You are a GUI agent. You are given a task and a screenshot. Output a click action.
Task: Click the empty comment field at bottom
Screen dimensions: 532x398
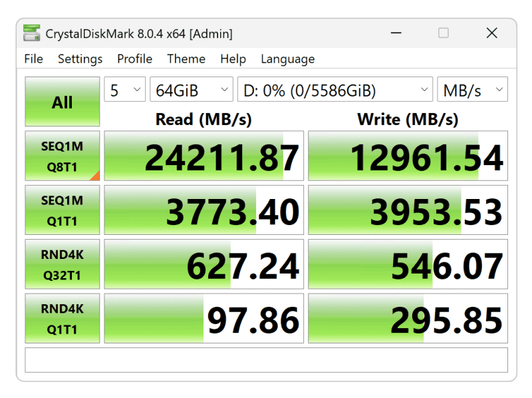coord(266,360)
